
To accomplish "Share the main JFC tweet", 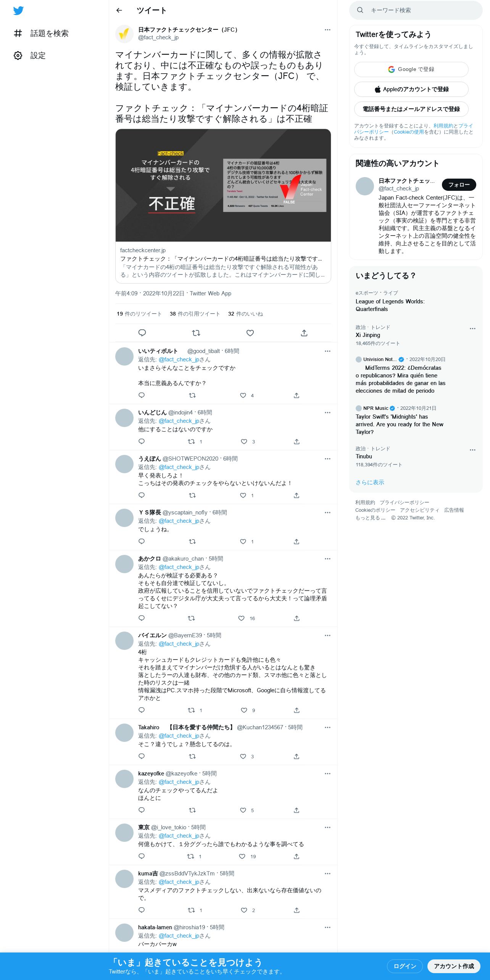I will coord(304,333).
